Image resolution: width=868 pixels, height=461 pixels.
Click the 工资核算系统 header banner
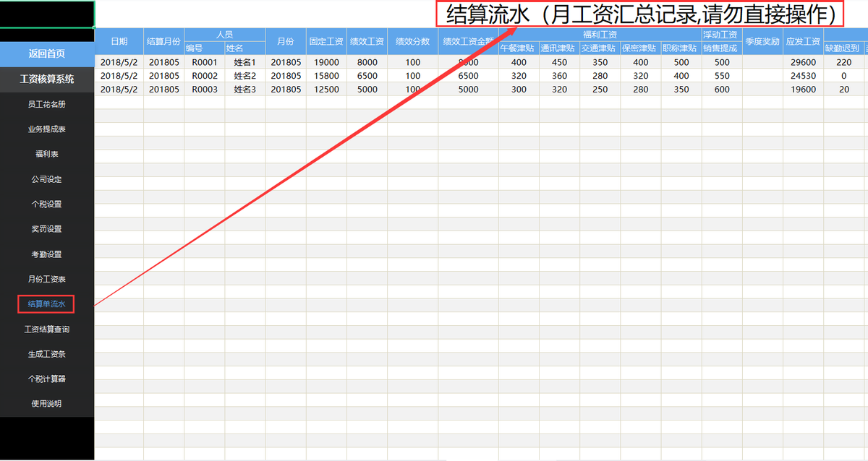tap(47, 79)
